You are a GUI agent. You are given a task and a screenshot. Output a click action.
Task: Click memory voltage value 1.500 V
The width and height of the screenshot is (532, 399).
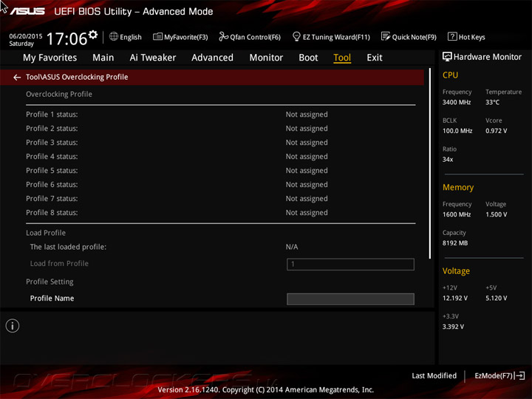coord(496,214)
